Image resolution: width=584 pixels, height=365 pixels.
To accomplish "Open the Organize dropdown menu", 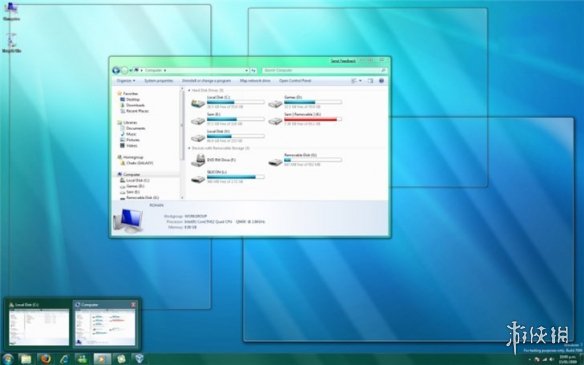I will [x=126, y=81].
